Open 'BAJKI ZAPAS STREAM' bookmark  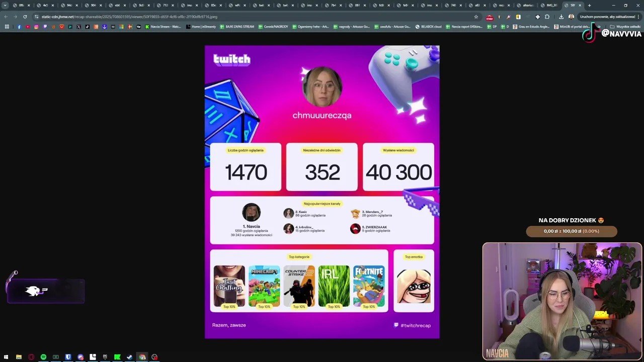click(236, 27)
